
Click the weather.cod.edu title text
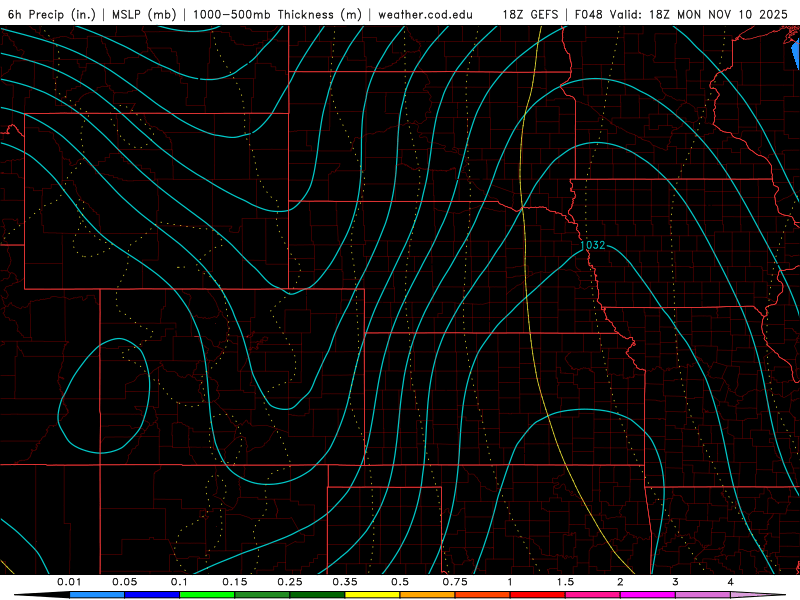click(425, 14)
